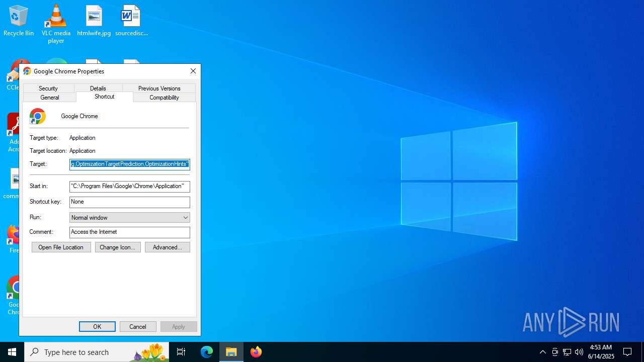Switch to the Compatibility tab
This screenshot has width=644, height=362.
coord(164,98)
